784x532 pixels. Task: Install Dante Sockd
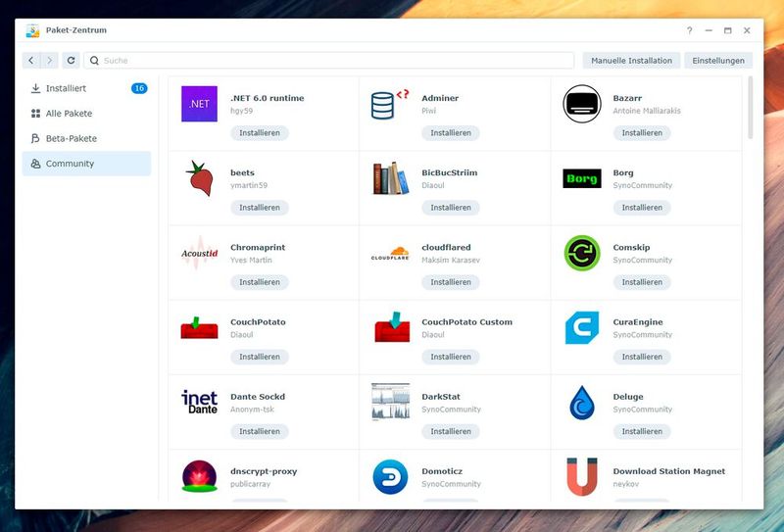[260, 431]
